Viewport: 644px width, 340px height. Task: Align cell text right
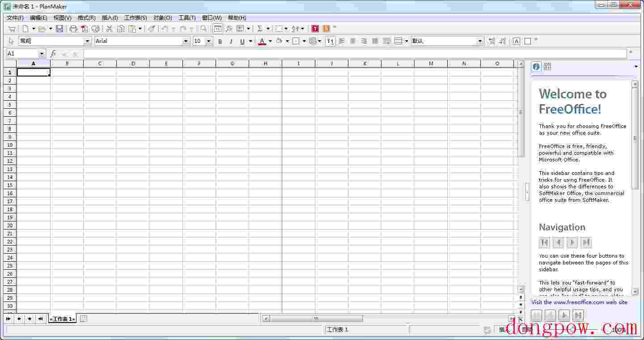pos(364,41)
